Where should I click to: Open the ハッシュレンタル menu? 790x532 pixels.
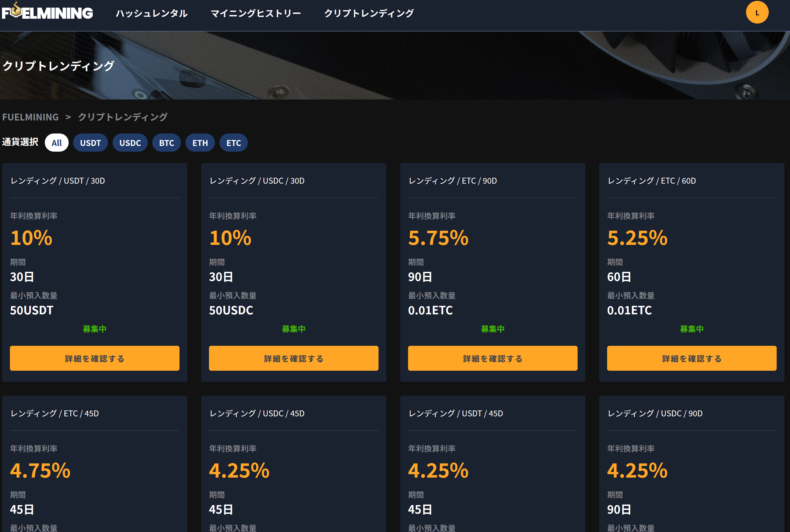(151, 13)
